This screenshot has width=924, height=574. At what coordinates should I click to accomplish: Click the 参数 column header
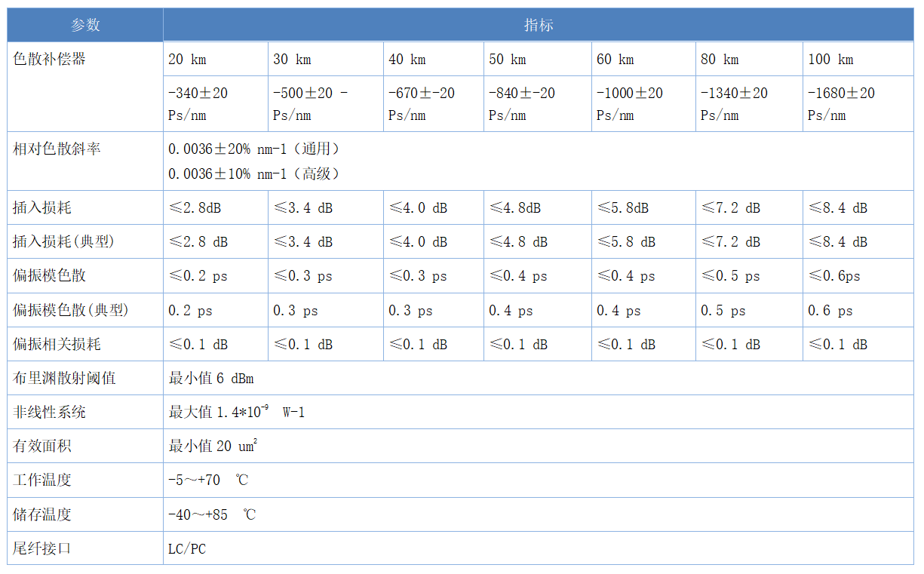point(85,25)
